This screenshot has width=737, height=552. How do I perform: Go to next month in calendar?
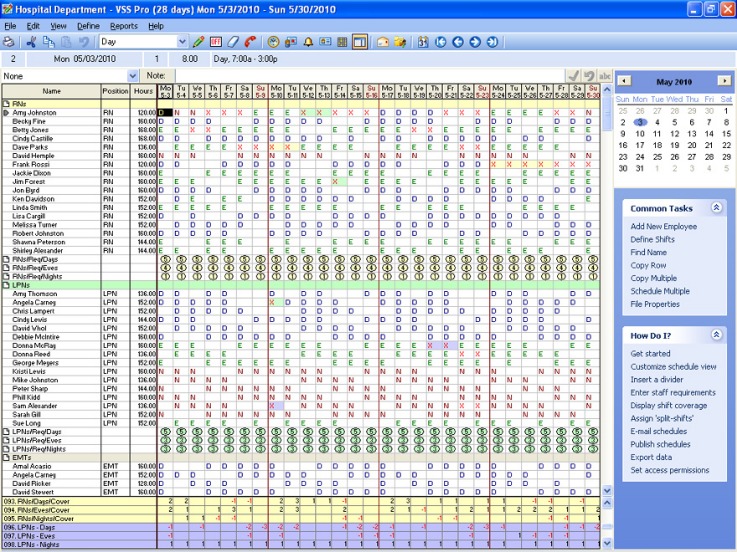click(727, 80)
